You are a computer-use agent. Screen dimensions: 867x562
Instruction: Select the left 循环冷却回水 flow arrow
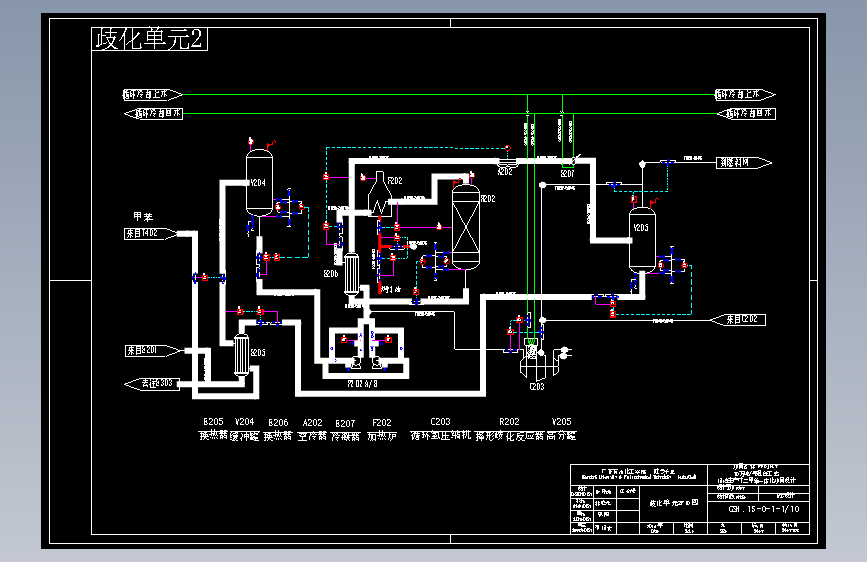[153, 113]
